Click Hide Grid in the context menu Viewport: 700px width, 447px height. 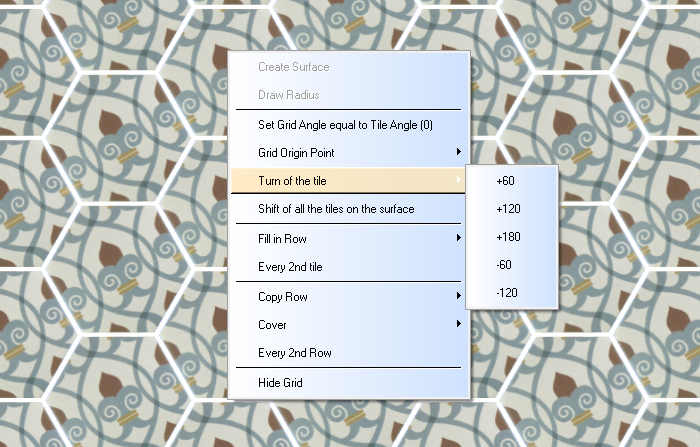tap(280, 383)
